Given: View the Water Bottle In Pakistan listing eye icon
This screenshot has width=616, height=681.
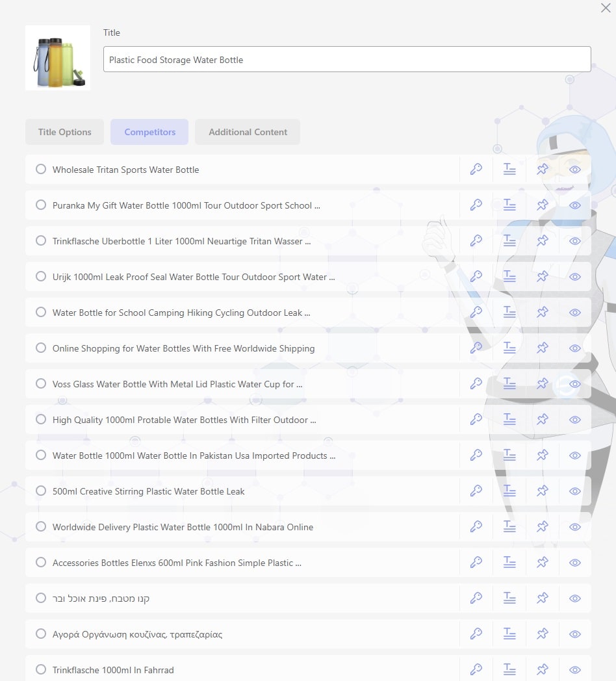Looking at the screenshot, I should pos(575,456).
